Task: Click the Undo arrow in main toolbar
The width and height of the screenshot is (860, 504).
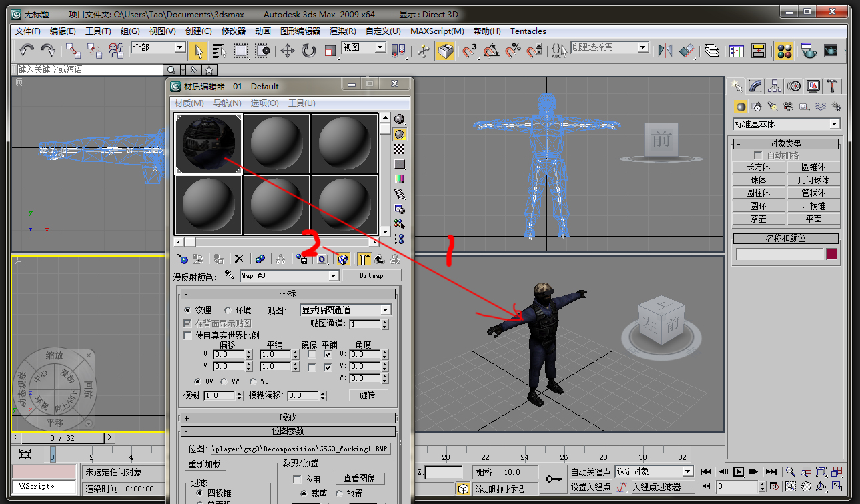Action: 27,51
